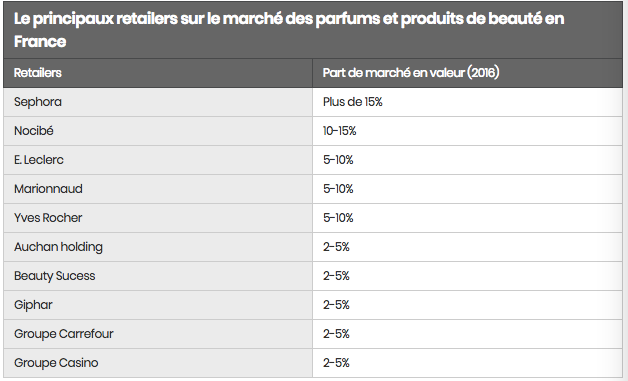Click the Plus de 15% value

tap(352, 102)
